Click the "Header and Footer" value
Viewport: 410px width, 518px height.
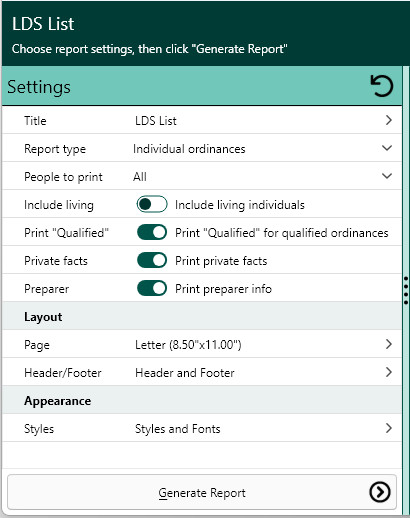[x=185, y=373]
